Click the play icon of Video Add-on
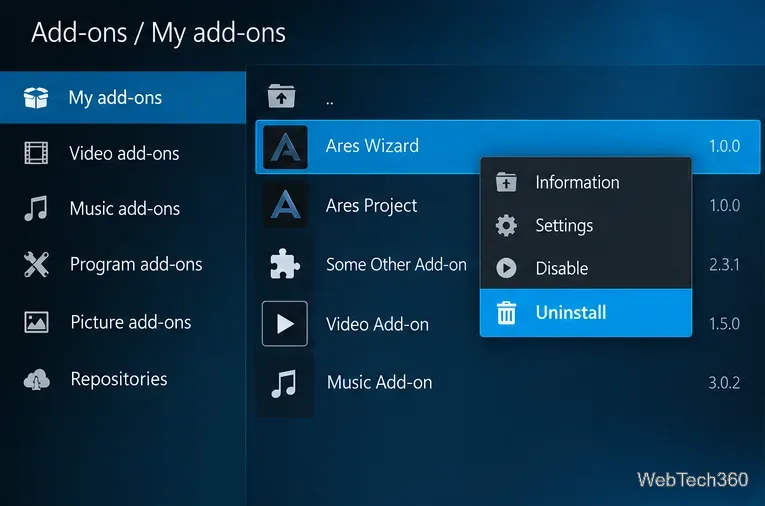This screenshot has width=765, height=506. click(x=285, y=324)
